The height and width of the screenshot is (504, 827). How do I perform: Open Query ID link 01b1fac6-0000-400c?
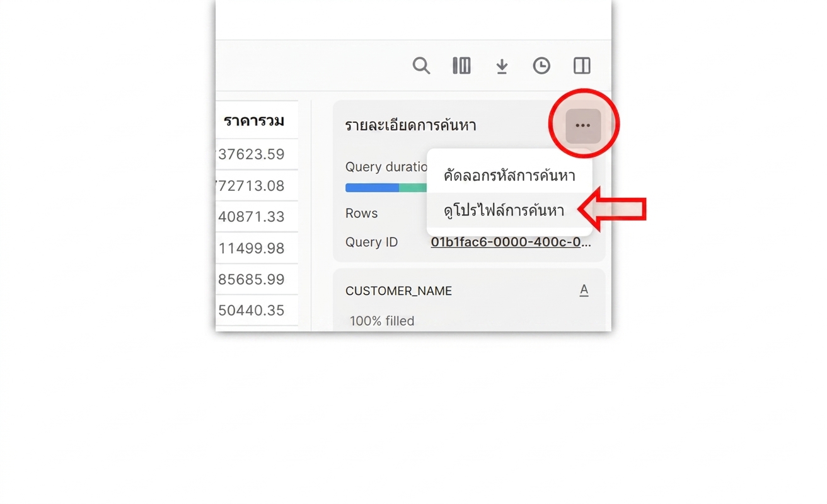coord(511,242)
